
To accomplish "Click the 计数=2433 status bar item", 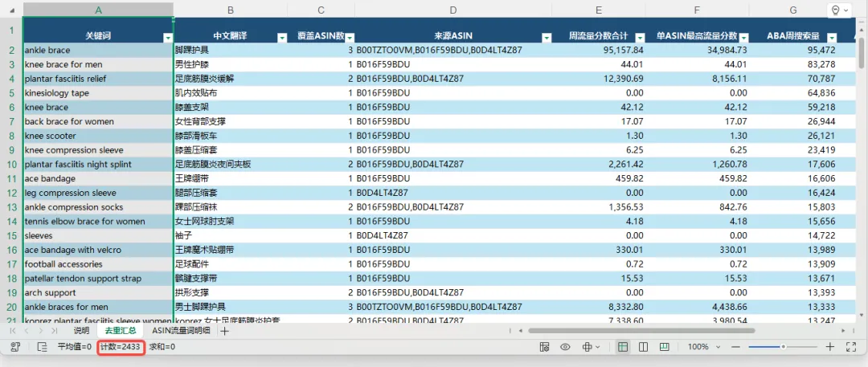I will pyautogui.click(x=121, y=347).
